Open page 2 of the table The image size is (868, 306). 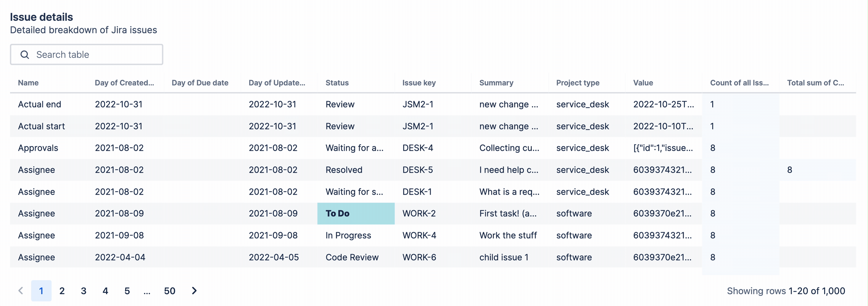tap(62, 291)
